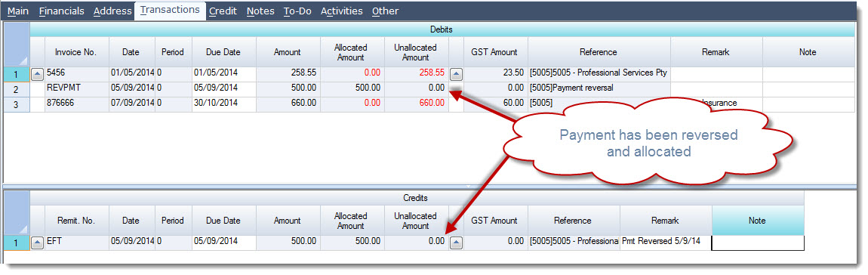Click Debits grid select-all corner

pyautogui.click(x=16, y=45)
